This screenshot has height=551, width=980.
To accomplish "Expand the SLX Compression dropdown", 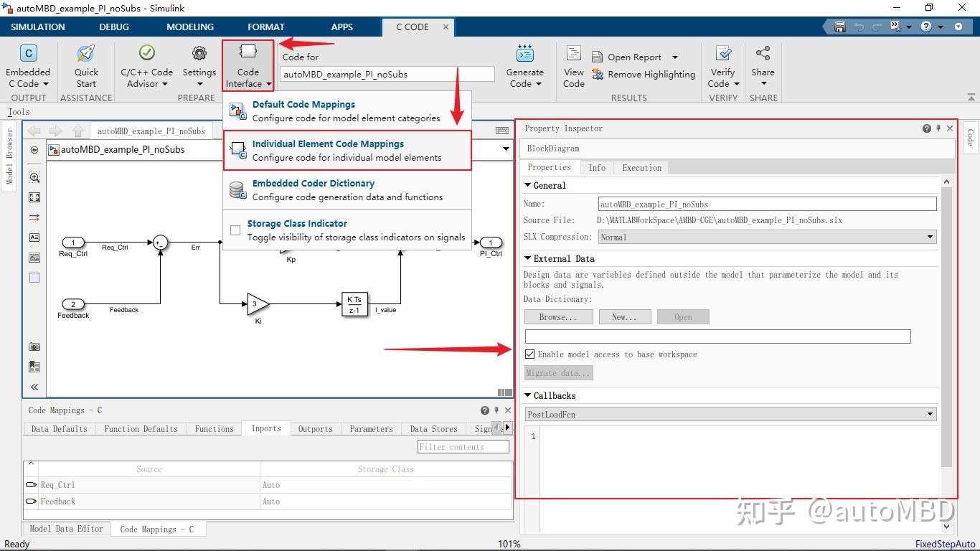I will click(x=930, y=237).
